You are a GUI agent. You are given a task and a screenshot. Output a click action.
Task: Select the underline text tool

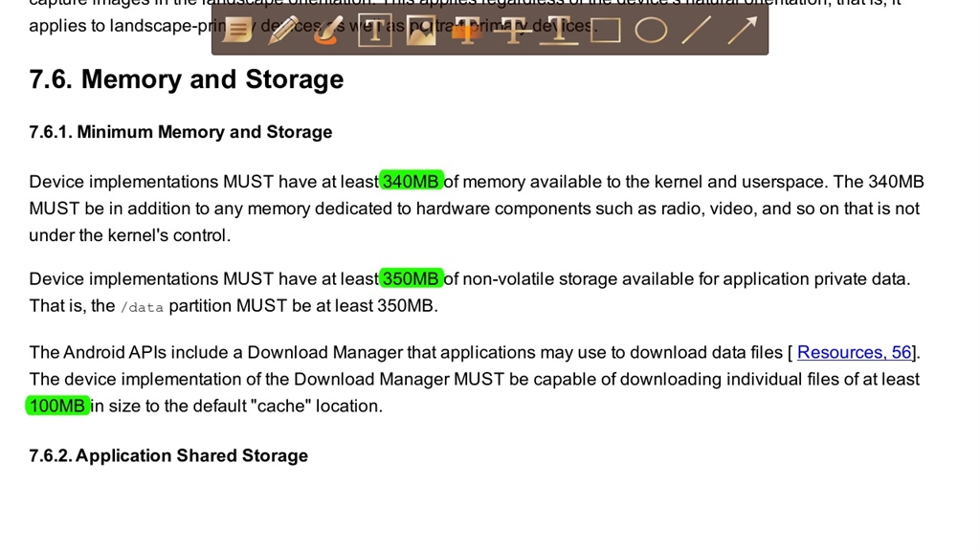pyautogui.click(x=559, y=30)
